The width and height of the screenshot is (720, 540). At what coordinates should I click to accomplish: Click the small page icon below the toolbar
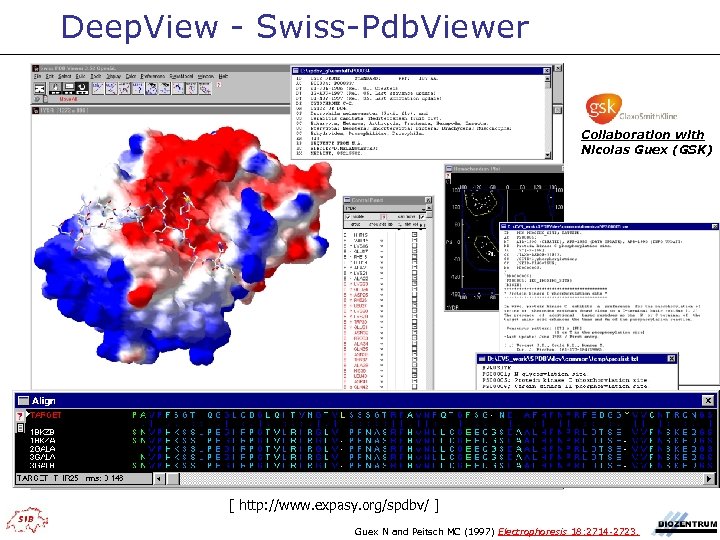pyautogui.click(x=45, y=99)
